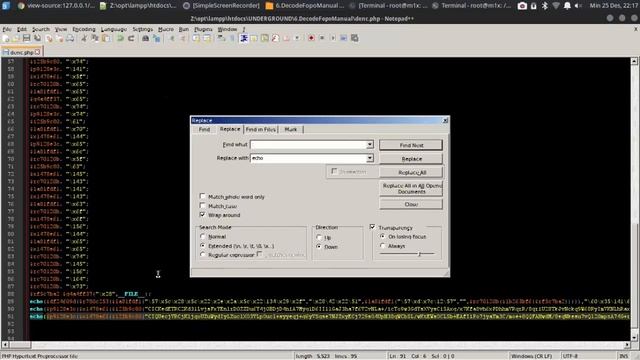
Task: Uncheck the Wrap around checkbox
Action: [x=202, y=214]
